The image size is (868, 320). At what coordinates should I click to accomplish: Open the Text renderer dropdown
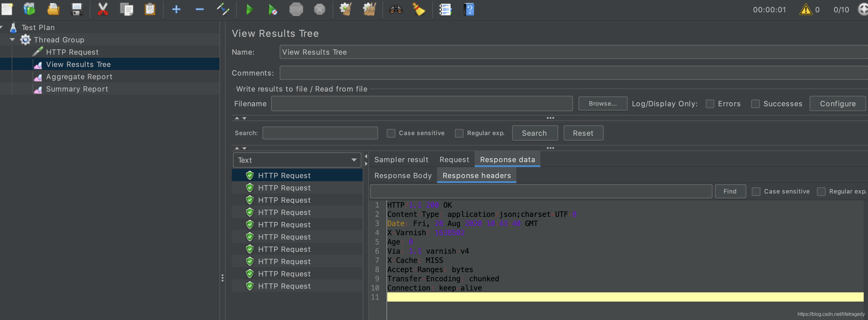tap(297, 160)
